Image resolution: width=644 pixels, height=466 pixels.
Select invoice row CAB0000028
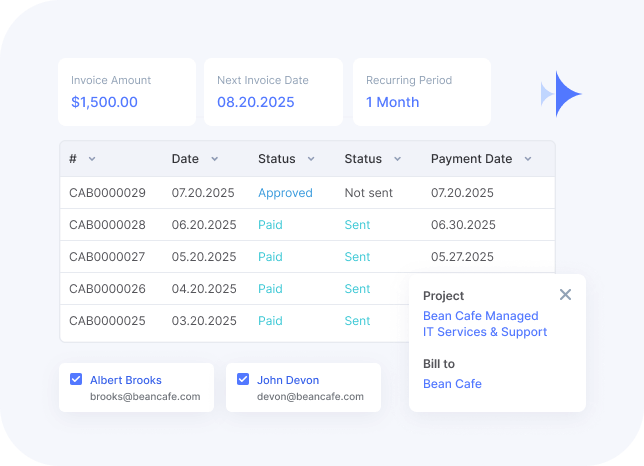[x=107, y=225]
